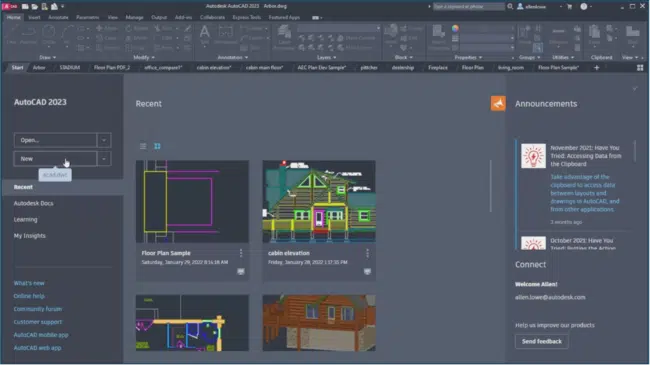Switch Recent files to list view
Viewport: 650px width, 365px height.
(143, 146)
